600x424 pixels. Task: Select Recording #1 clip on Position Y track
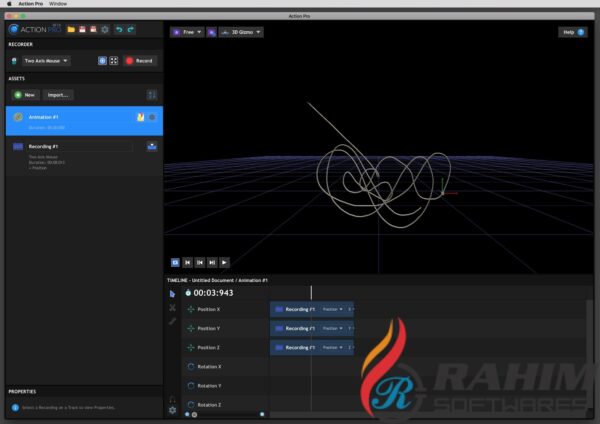(312, 328)
